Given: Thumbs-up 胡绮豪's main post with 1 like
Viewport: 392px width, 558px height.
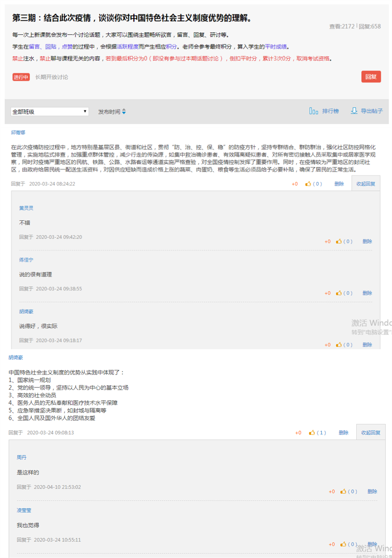Looking at the screenshot, I should 312,433.
